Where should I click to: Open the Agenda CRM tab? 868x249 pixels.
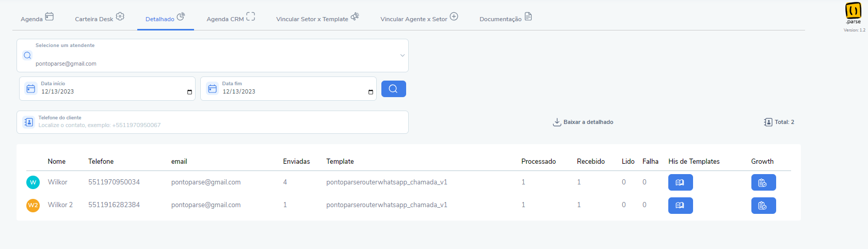point(231,18)
